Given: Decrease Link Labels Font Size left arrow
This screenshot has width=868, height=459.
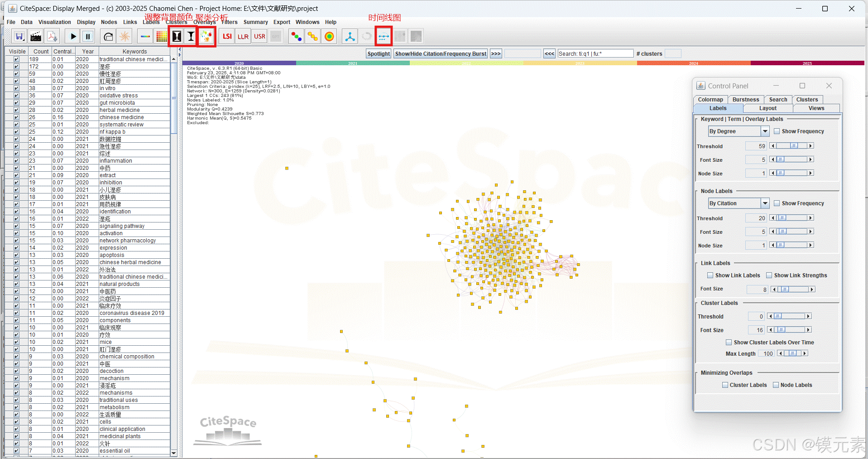Looking at the screenshot, I should pyautogui.click(x=774, y=290).
